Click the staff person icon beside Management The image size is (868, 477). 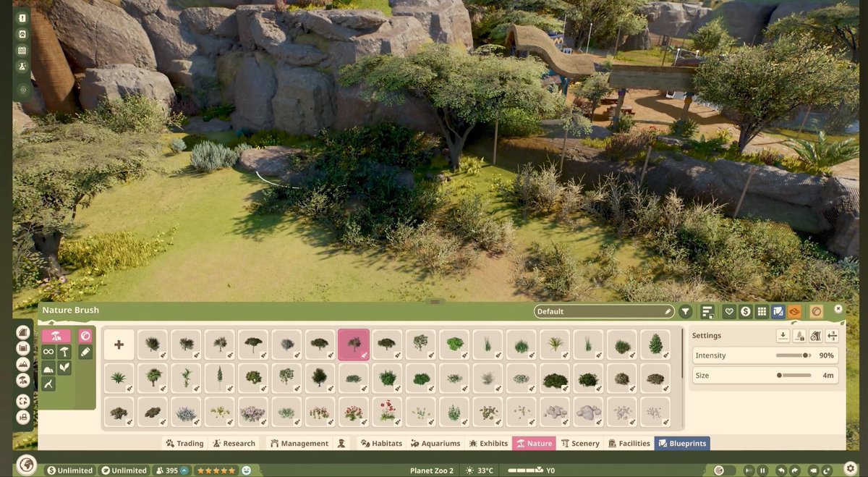(341, 443)
